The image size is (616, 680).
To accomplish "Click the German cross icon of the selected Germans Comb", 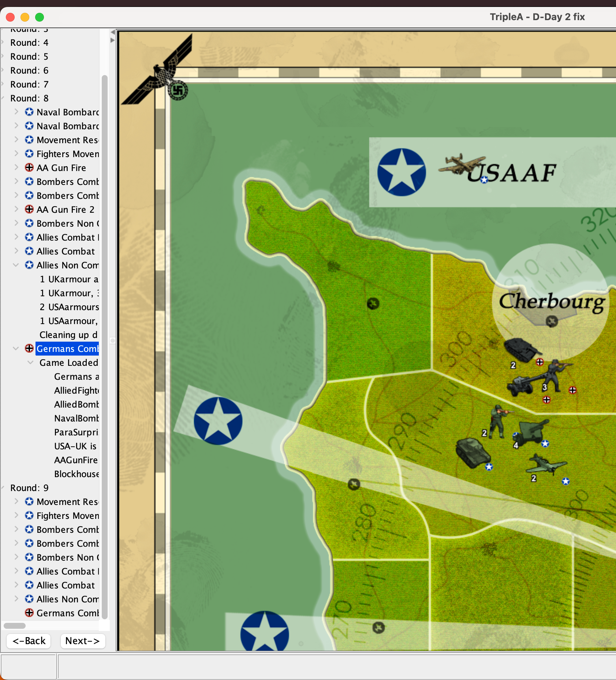I will (x=29, y=348).
